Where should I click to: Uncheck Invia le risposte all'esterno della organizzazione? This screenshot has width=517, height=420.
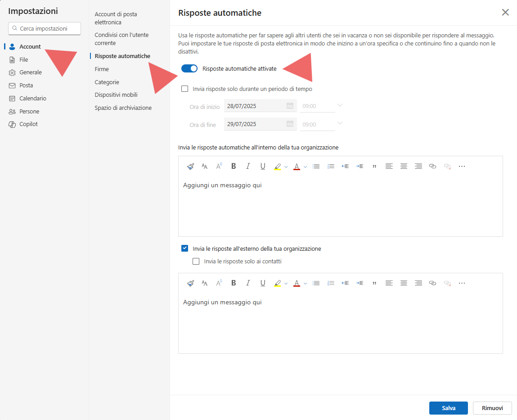185,248
